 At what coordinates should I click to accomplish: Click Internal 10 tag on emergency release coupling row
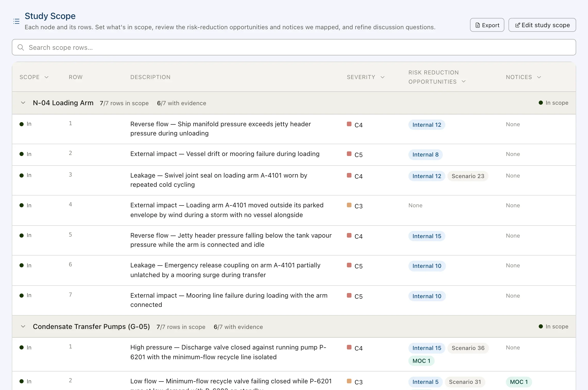(x=427, y=266)
